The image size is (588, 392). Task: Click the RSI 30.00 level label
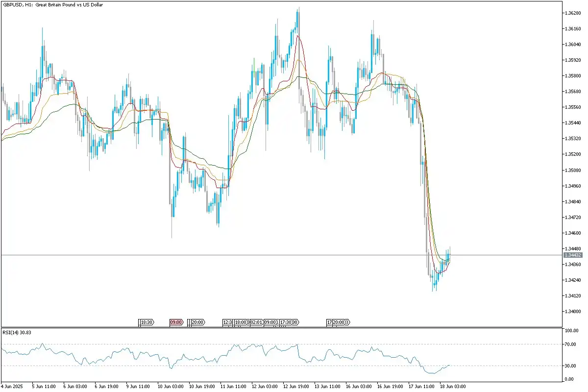click(x=571, y=366)
